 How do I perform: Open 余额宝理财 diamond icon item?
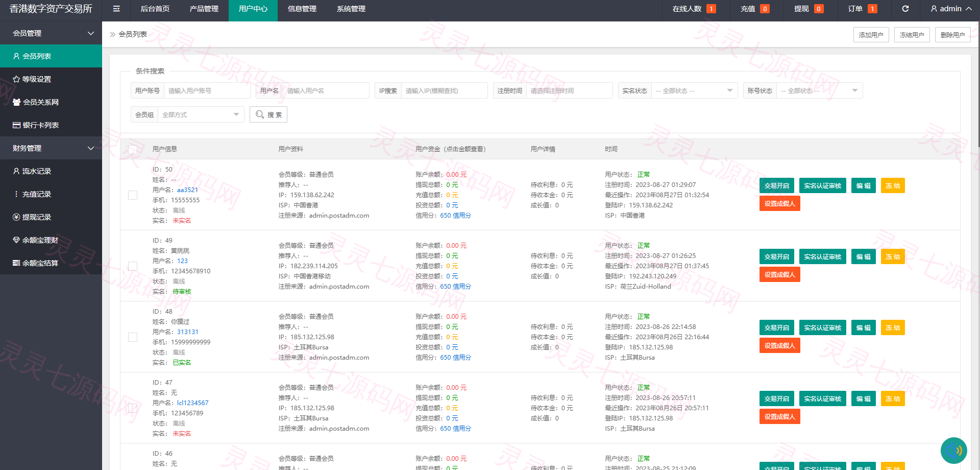[51, 240]
